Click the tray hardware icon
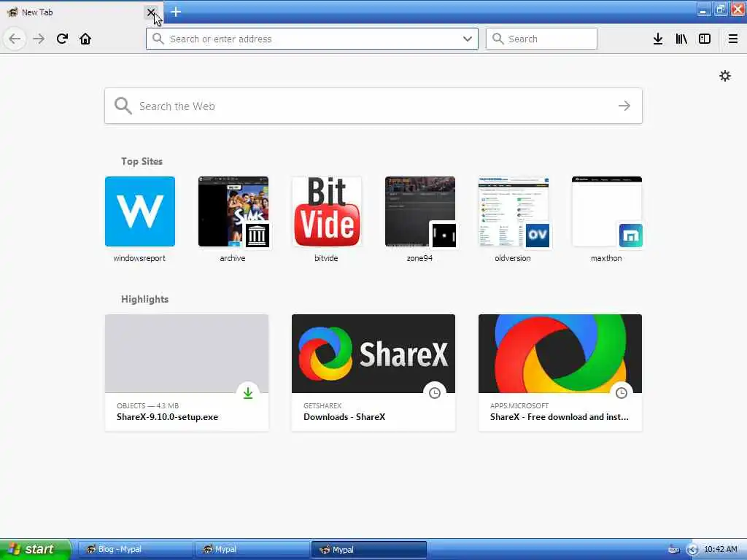Image resolution: width=747 pixels, height=560 pixels. (673, 550)
